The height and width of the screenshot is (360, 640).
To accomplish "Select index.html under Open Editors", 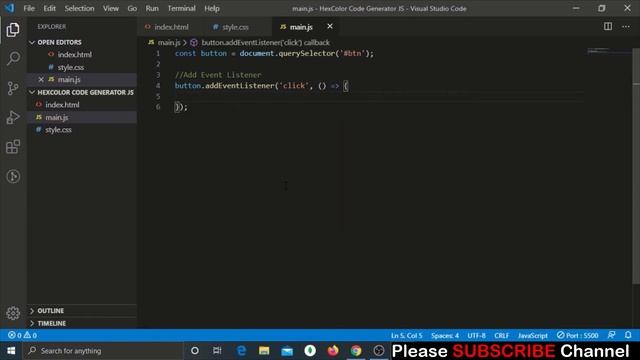I will (82, 55).
